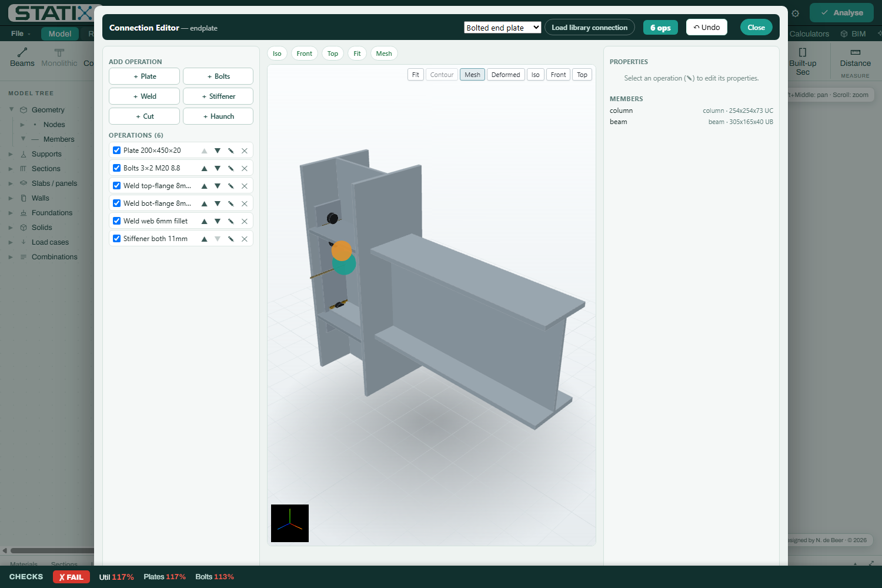Uncheck the Plate 200×450×20 operation
This screenshot has width=882, height=588.
116,151
